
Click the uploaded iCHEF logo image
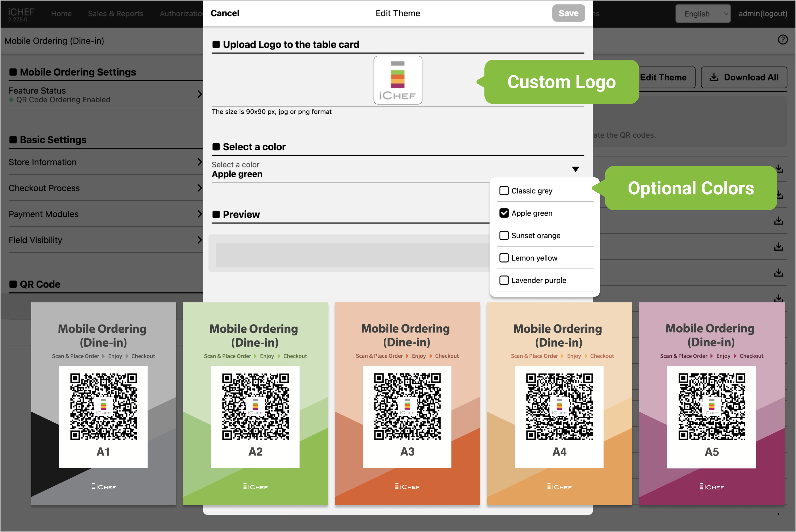(398, 80)
